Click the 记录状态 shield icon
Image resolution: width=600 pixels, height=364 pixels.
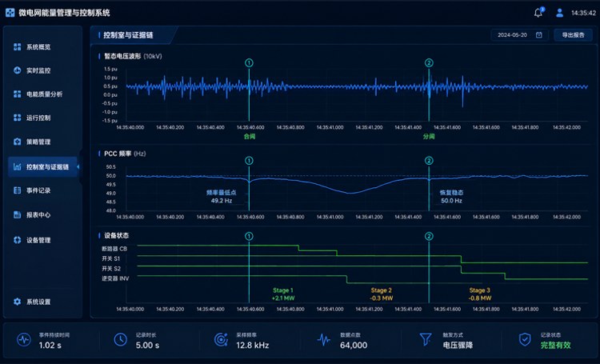tap(525, 339)
